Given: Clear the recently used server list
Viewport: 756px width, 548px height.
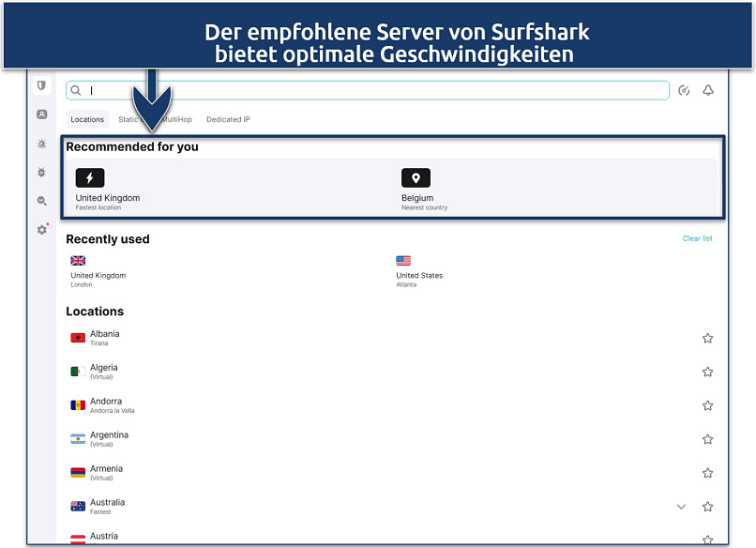Looking at the screenshot, I should coord(698,238).
